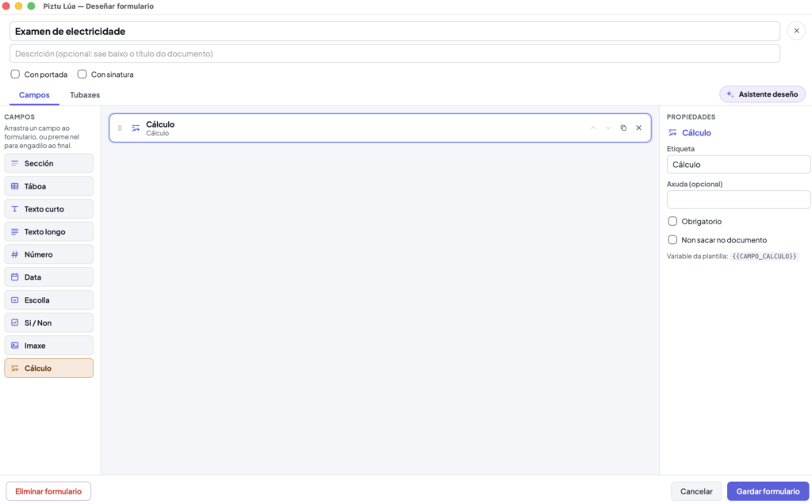
Task: Open the Tubaxes tab
Action: [85, 95]
